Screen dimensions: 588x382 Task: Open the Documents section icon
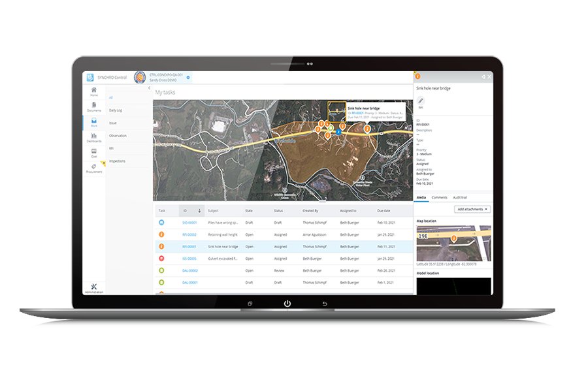pyautogui.click(x=94, y=106)
